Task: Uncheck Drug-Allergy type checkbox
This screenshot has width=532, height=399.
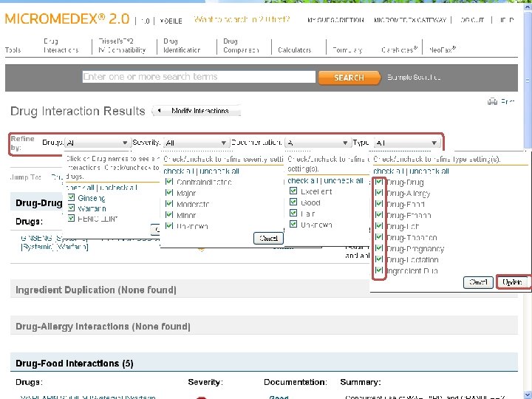Action: [x=379, y=193]
